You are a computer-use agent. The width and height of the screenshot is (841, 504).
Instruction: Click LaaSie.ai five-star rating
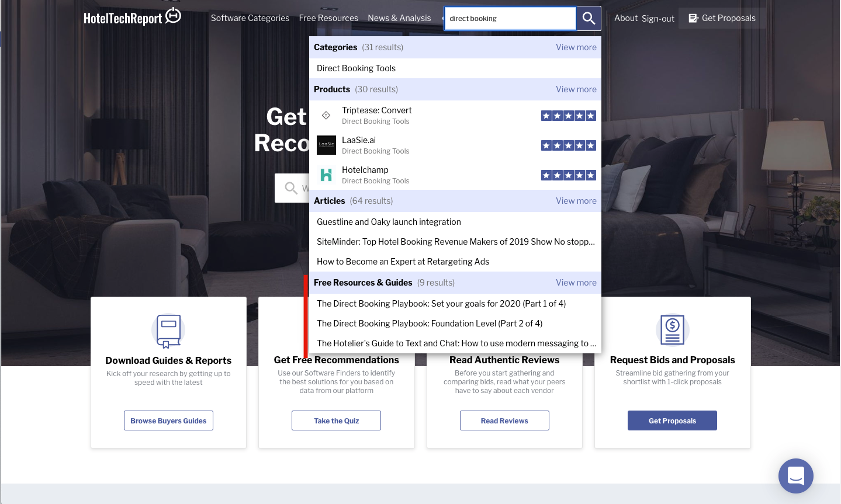(x=569, y=145)
